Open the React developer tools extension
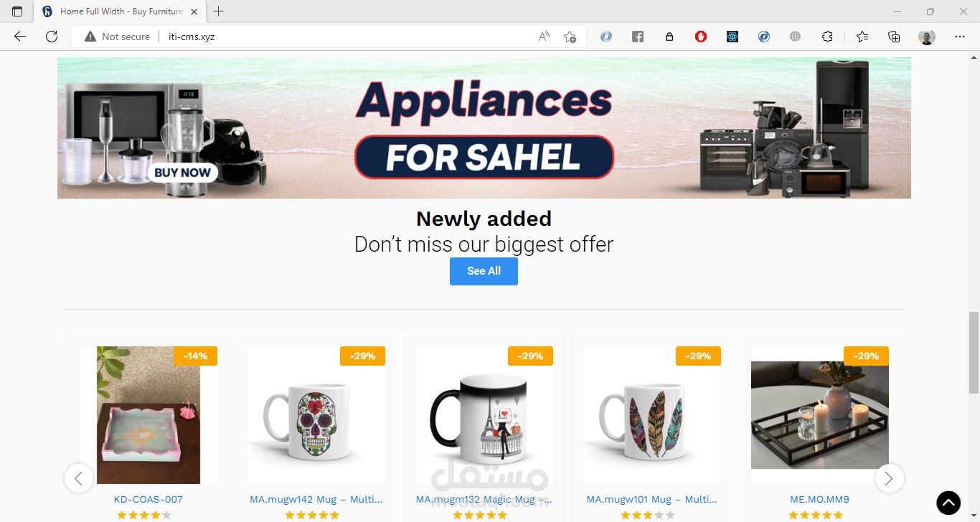Viewport: 980px width, 522px height. pos(732,37)
